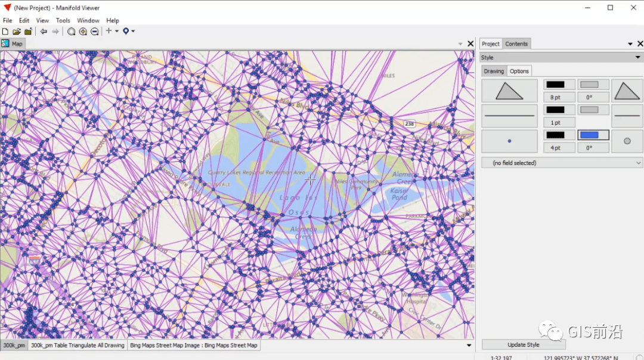Click the area rotation 0° field
Image resolution: width=644 pixels, height=360 pixels.
click(593, 97)
